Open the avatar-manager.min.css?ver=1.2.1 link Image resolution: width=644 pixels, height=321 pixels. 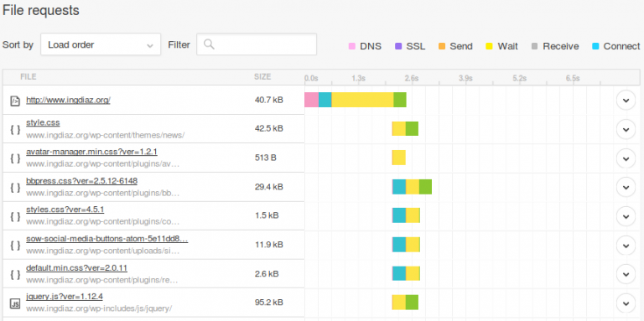click(x=91, y=152)
